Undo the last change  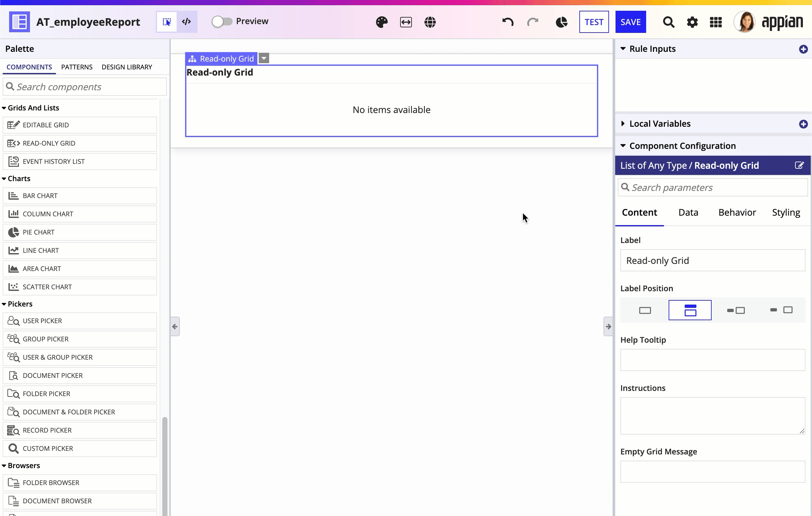click(508, 22)
